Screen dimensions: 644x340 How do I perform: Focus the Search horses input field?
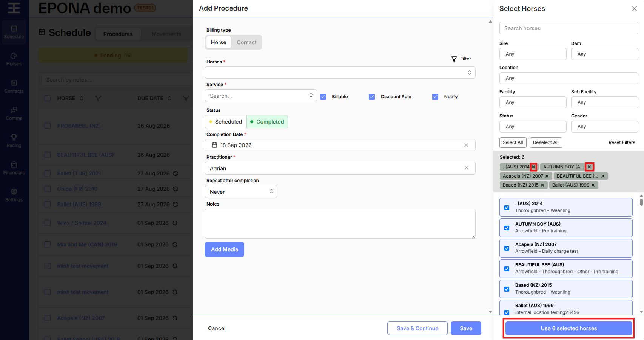click(569, 28)
